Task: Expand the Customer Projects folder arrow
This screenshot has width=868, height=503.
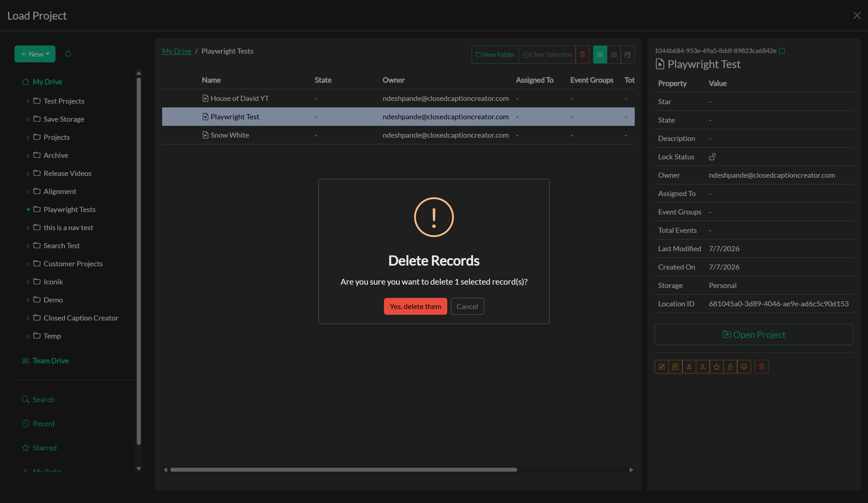Action: pos(28,264)
